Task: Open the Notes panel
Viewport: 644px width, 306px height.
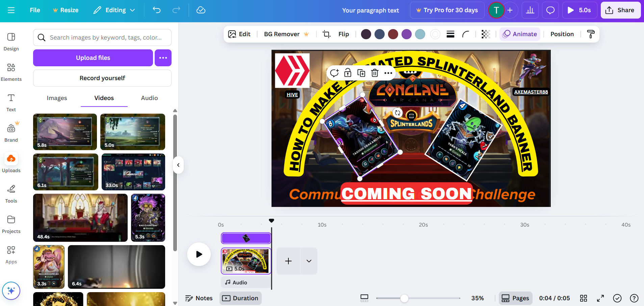Action: (199, 298)
